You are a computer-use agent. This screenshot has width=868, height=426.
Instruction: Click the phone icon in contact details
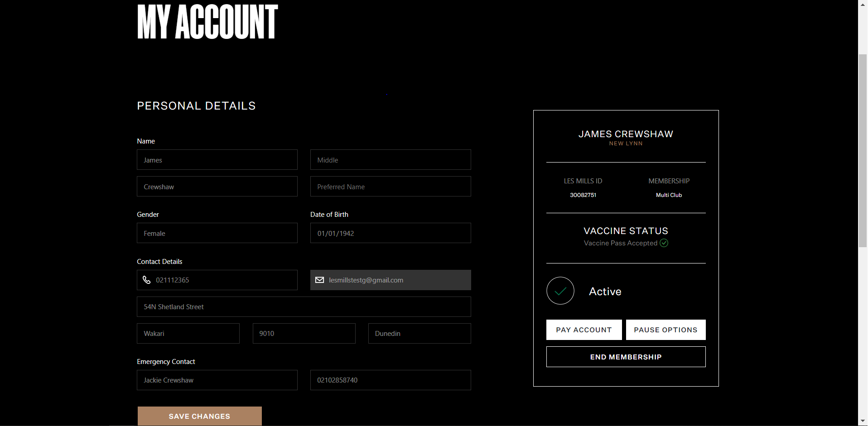tap(146, 280)
